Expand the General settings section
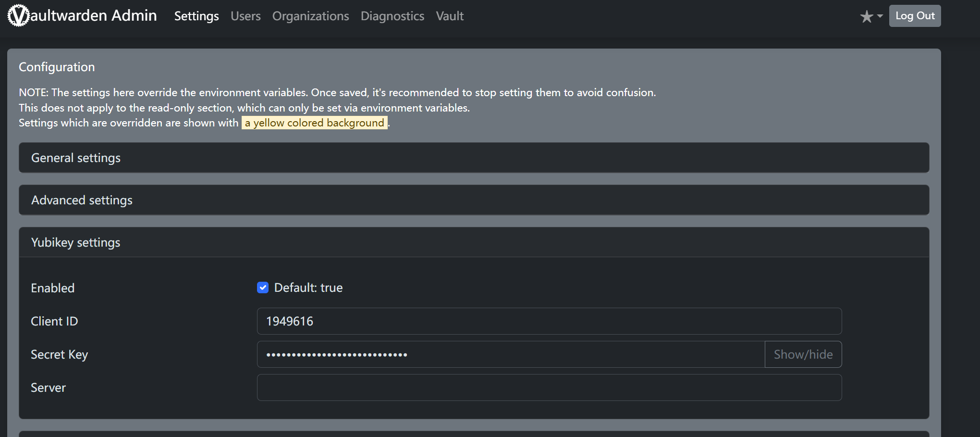 click(474, 158)
